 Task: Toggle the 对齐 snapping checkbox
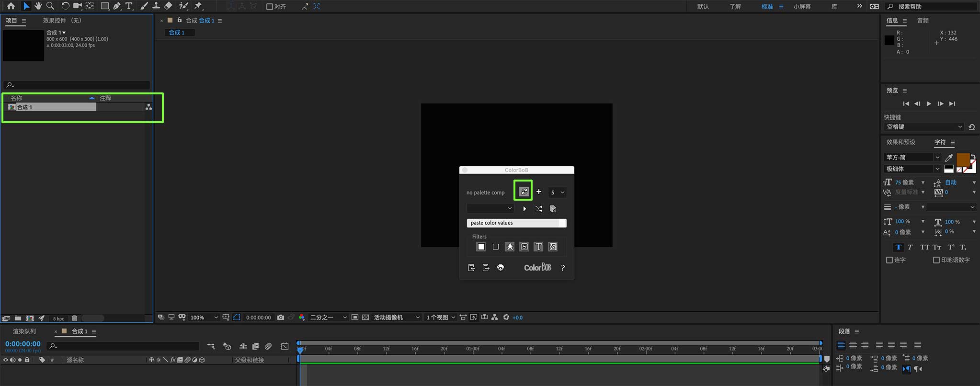[x=269, y=6]
